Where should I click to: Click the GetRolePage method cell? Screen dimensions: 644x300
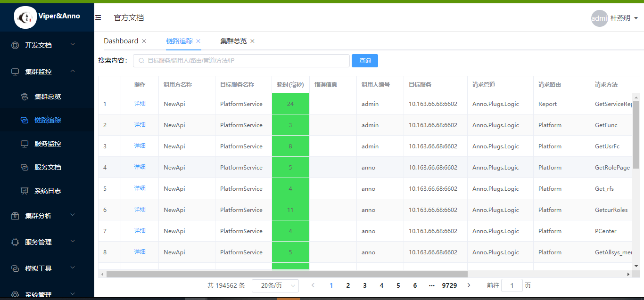coord(612,168)
